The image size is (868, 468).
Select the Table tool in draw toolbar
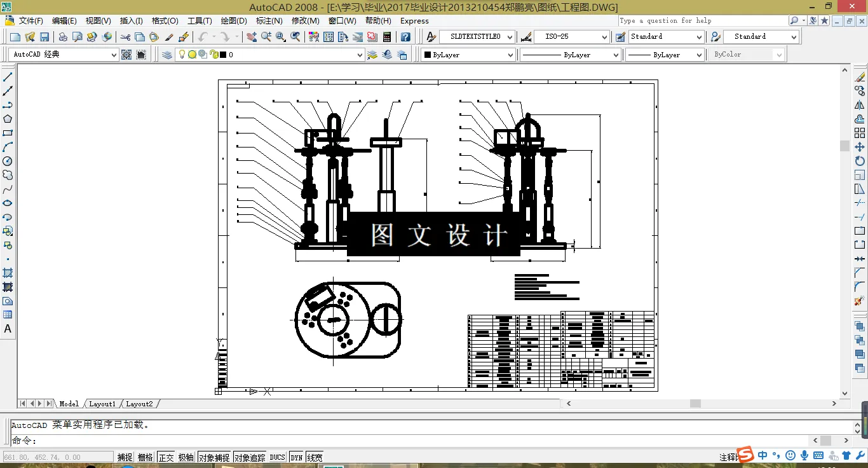coord(8,315)
